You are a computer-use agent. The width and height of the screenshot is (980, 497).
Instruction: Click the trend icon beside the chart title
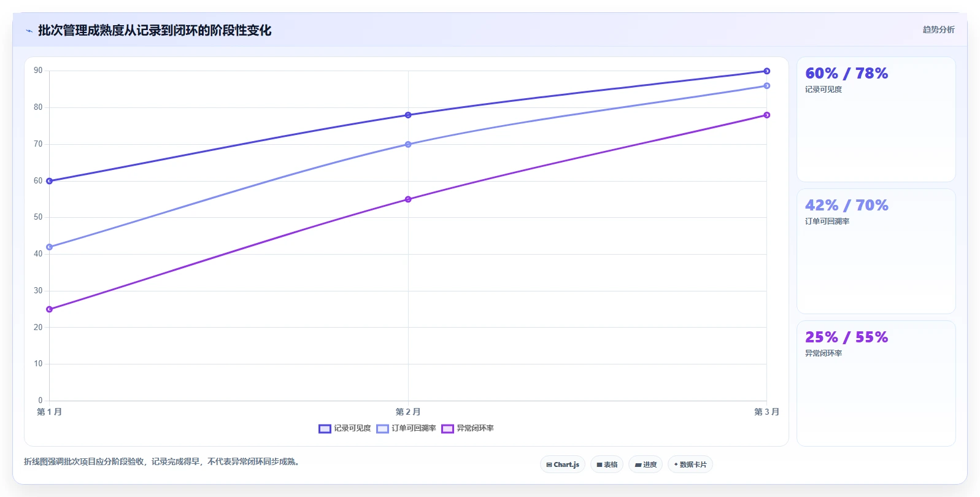tap(29, 31)
